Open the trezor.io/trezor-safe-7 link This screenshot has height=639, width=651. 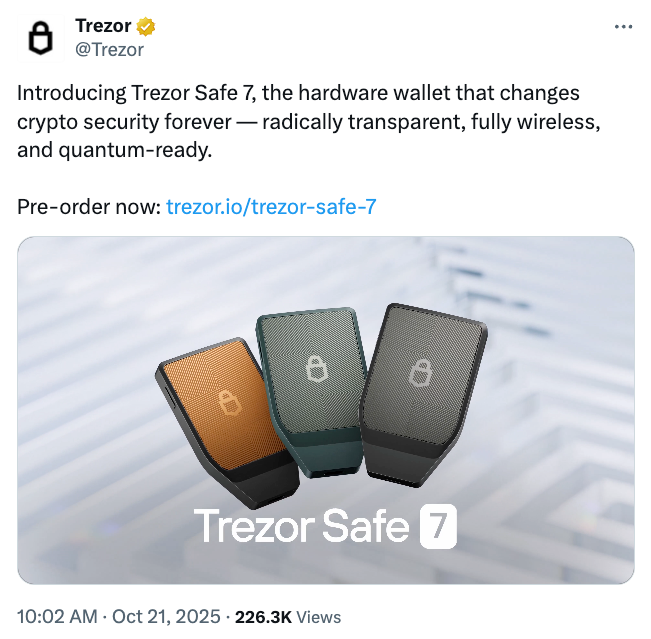tap(271, 207)
